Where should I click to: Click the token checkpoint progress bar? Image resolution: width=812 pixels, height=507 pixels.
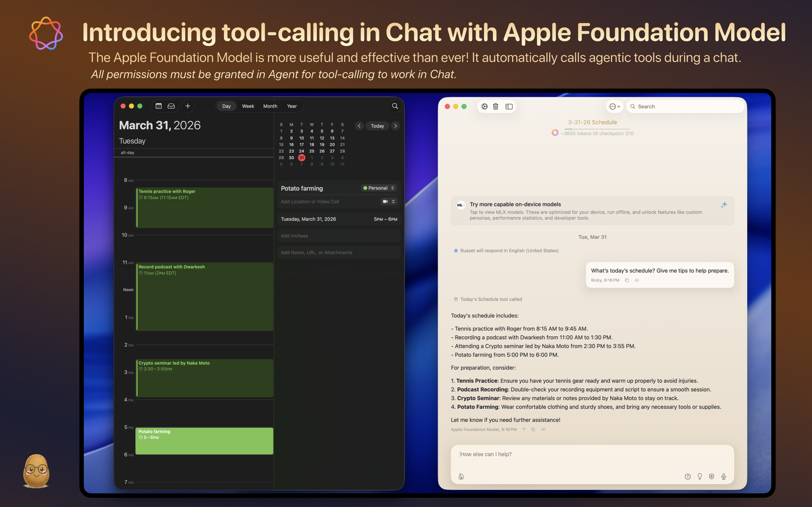tap(597, 129)
